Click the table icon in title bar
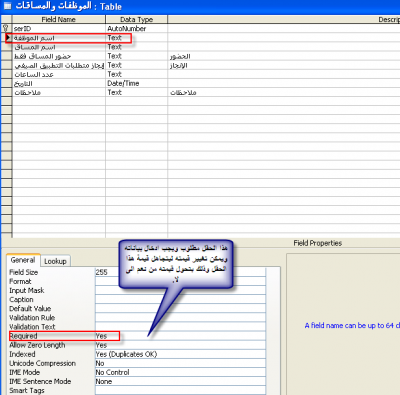Screen dimensions: 400x395 (7, 6)
